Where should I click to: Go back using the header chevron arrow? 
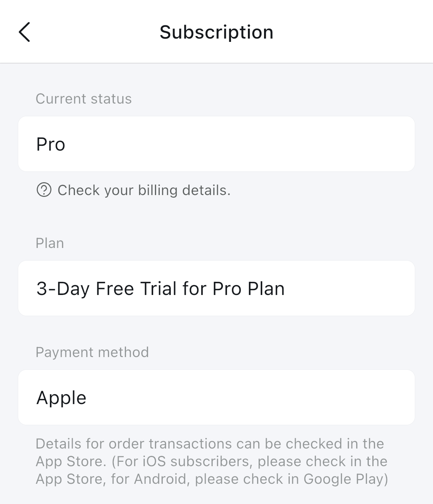point(24,32)
